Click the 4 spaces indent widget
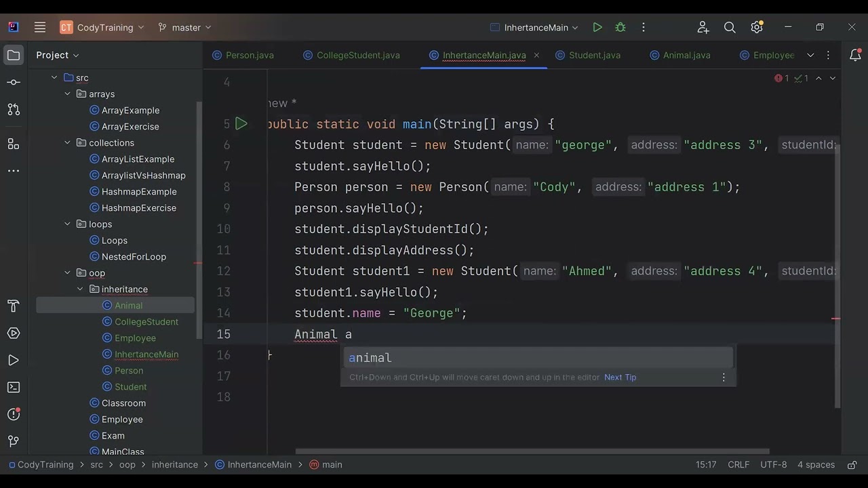868x488 pixels. (x=816, y=465)
